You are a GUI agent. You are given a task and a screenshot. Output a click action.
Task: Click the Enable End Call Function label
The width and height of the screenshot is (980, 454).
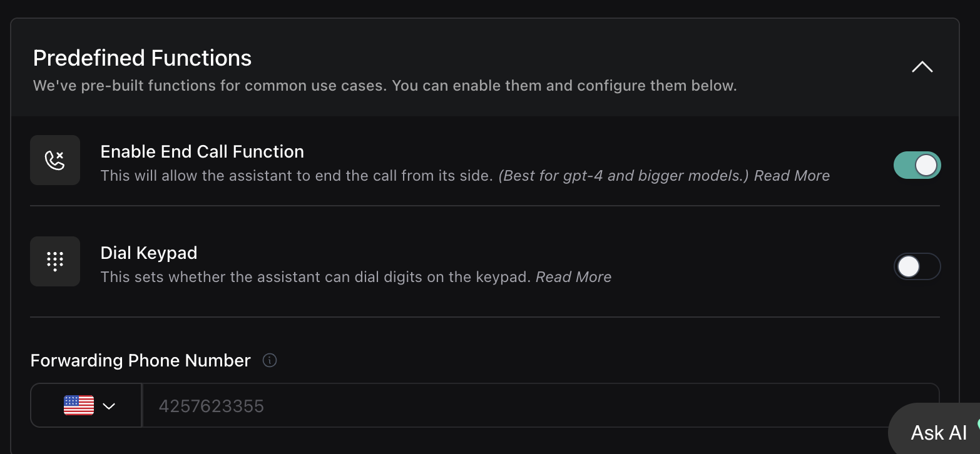click(x=202, y=152)
